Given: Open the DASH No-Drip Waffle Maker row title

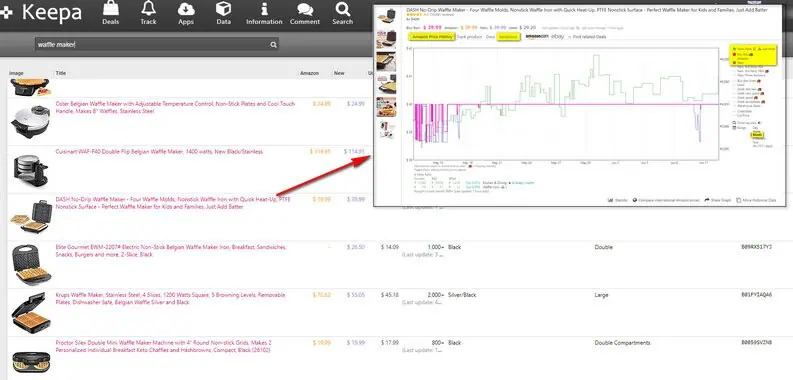Looking at the screenshot, I should click(x=173, y=203).
